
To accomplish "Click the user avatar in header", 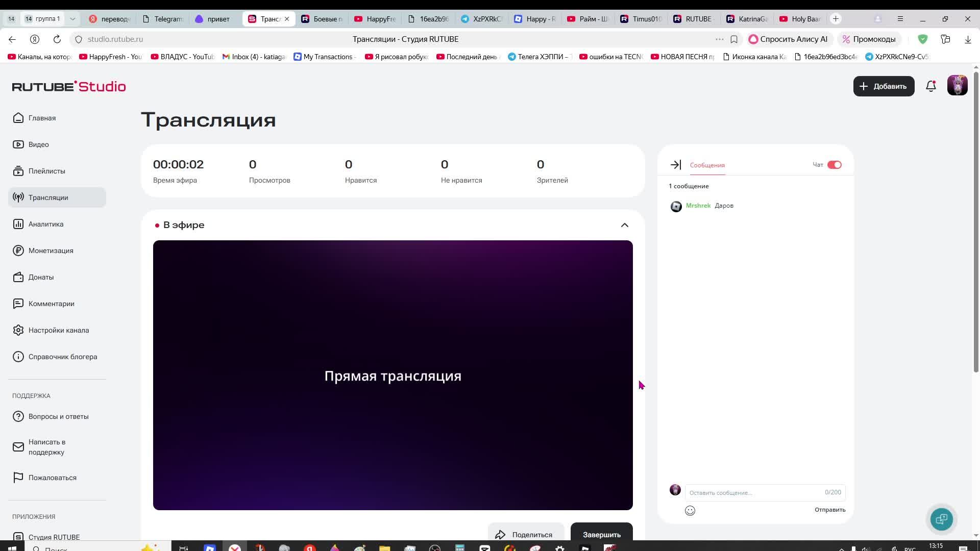I will tap(957, 86).
